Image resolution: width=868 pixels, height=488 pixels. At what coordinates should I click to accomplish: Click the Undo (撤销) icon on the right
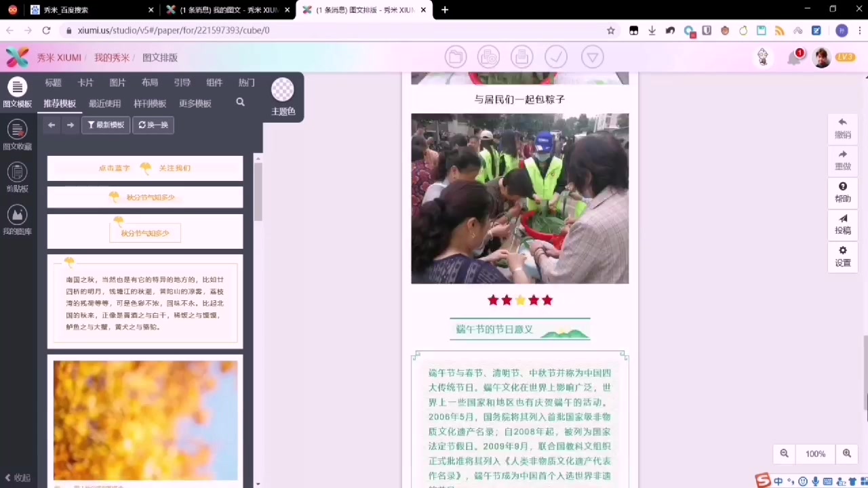point(842,127)
